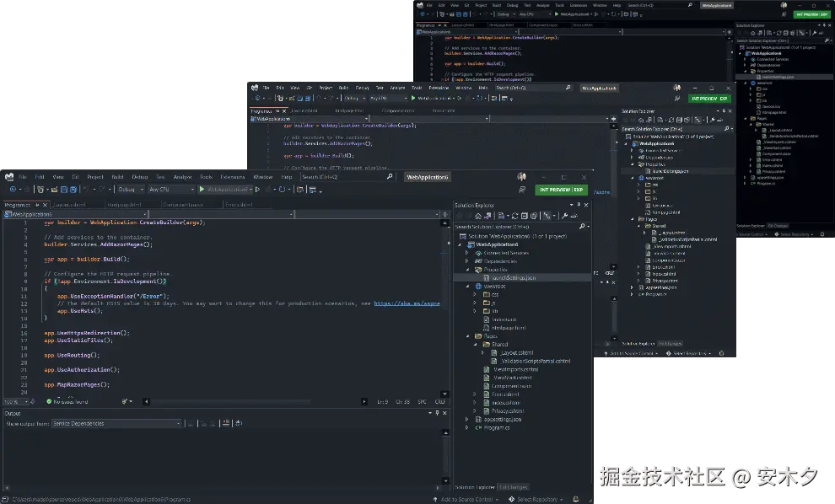Screen dimensions: 835x504
Task: Click the collapse all icon in front Solution Explorer toolbar
Action: pyautogui.click(x=525, y=216)
